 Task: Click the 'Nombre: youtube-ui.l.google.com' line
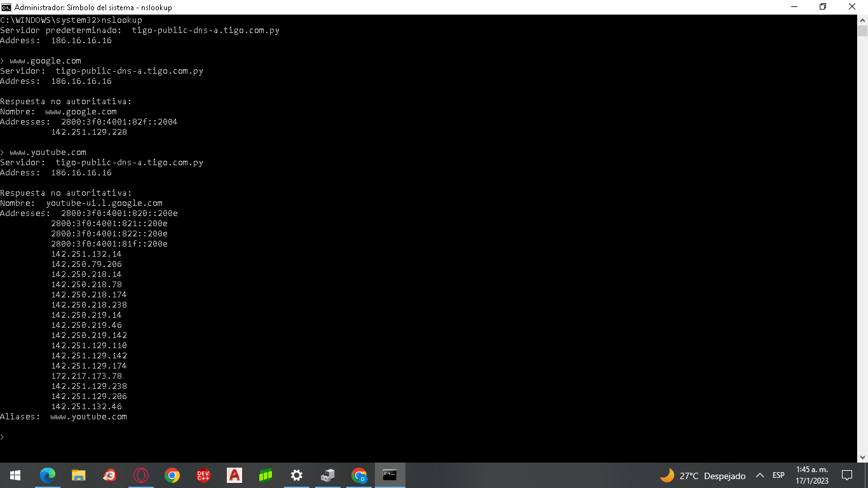click(x=81, y=203)
